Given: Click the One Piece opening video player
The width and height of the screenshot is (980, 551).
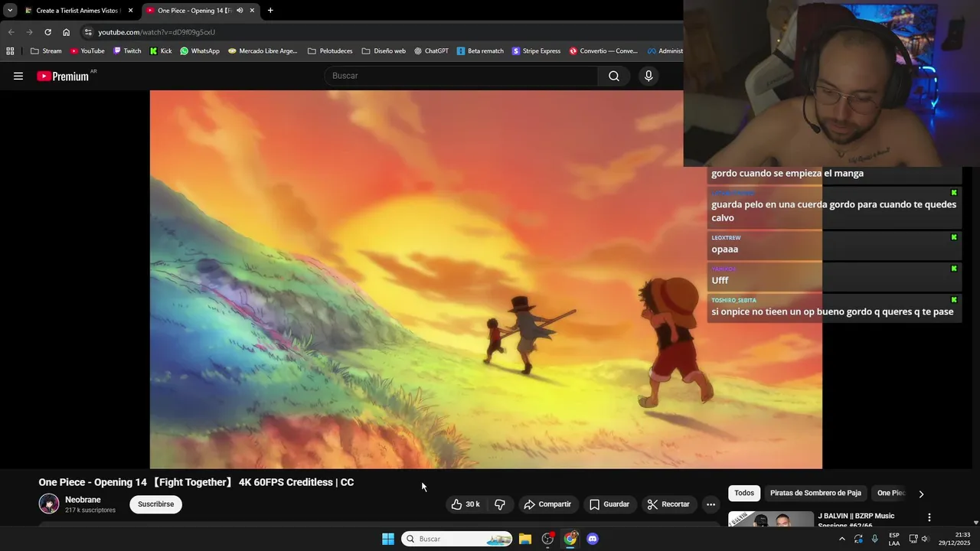Looking at the screenshot, I should tap(485, 279).
